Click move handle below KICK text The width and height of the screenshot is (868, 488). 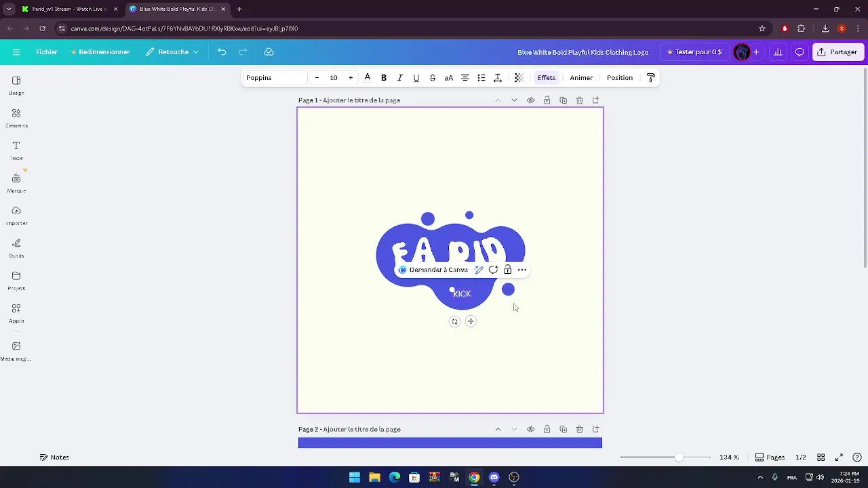[471, 321]
